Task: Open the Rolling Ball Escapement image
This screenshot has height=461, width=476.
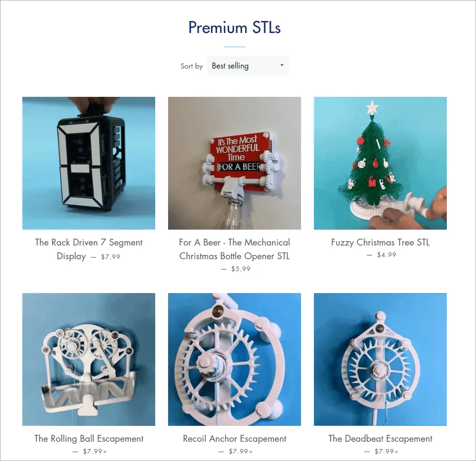Action: point(89,359)
